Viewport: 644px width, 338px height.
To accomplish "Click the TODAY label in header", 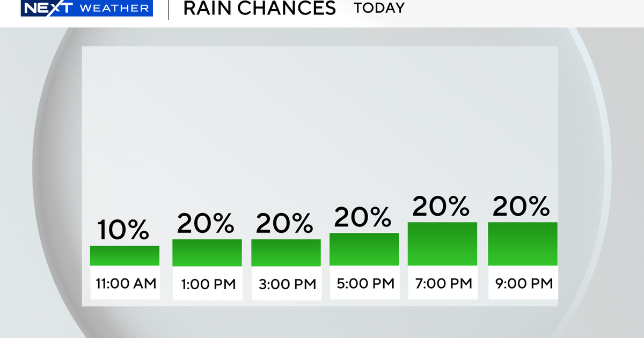I will pyautogui.click(x=378, y=8).
